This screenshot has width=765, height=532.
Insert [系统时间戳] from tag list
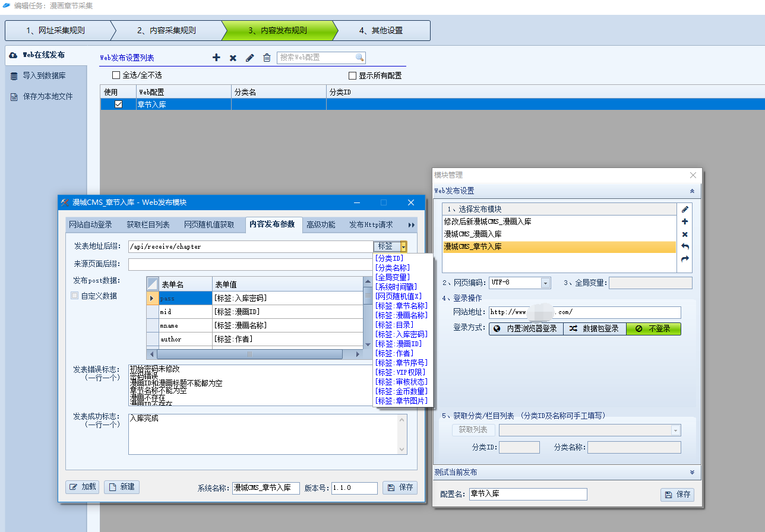[x=396, y=287]
